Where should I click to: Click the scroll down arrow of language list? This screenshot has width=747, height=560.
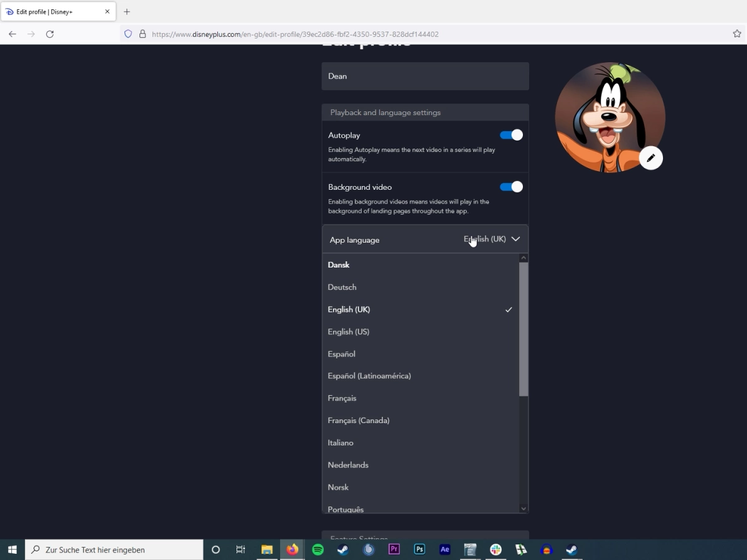[524, 508]
